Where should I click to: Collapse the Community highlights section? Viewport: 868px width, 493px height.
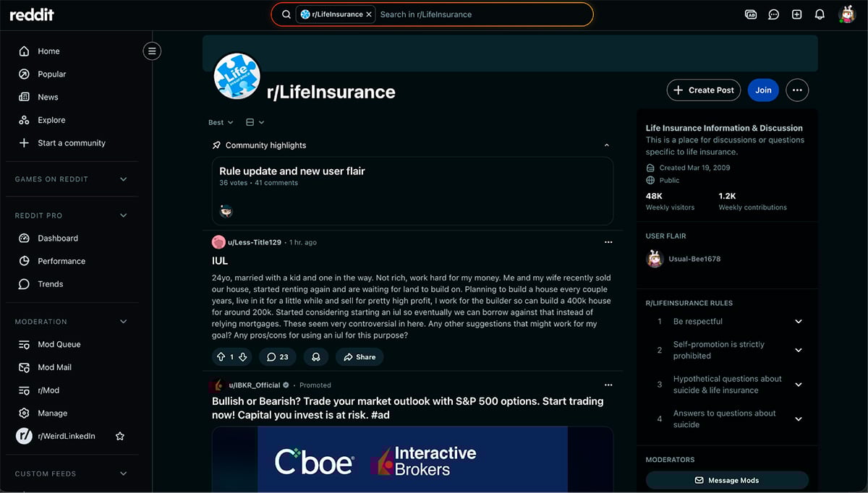click(607, 145)
